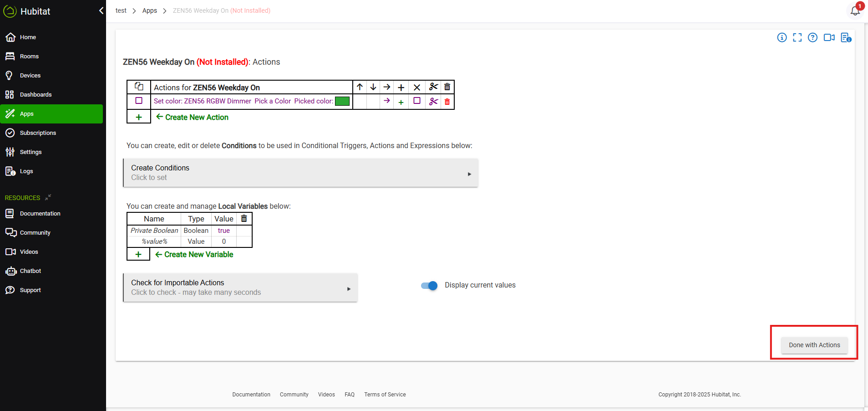Tick the left checkbox on the Set color row
Viewport: 868px width, 411px height.
139,101
